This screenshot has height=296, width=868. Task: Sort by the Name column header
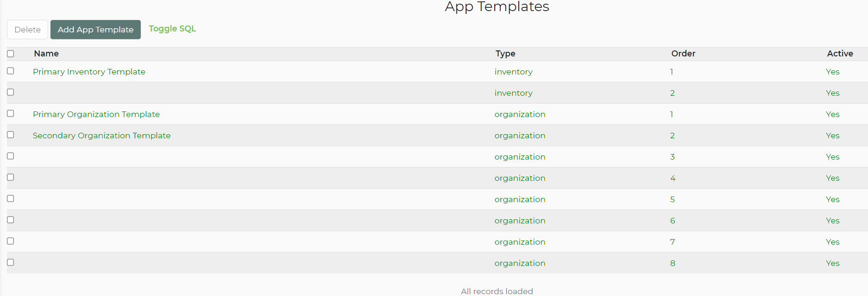46,54
